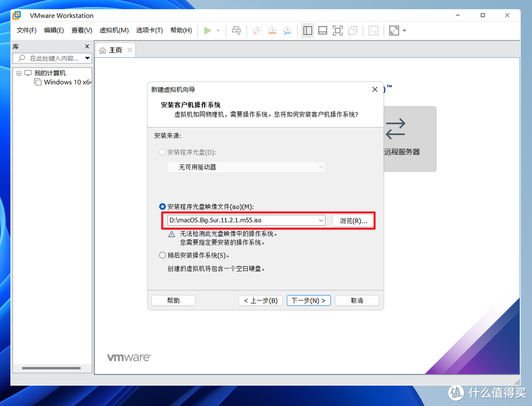The image size is (532, 406).
Task: Click the warning triangle icon
Action: click(172, 234)
